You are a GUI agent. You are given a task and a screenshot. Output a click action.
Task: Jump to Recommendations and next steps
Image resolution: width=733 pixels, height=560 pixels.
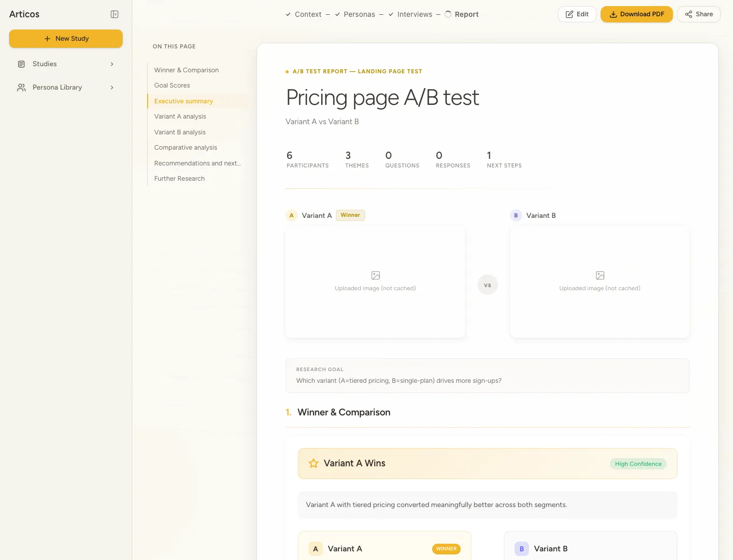coord(198,163)
